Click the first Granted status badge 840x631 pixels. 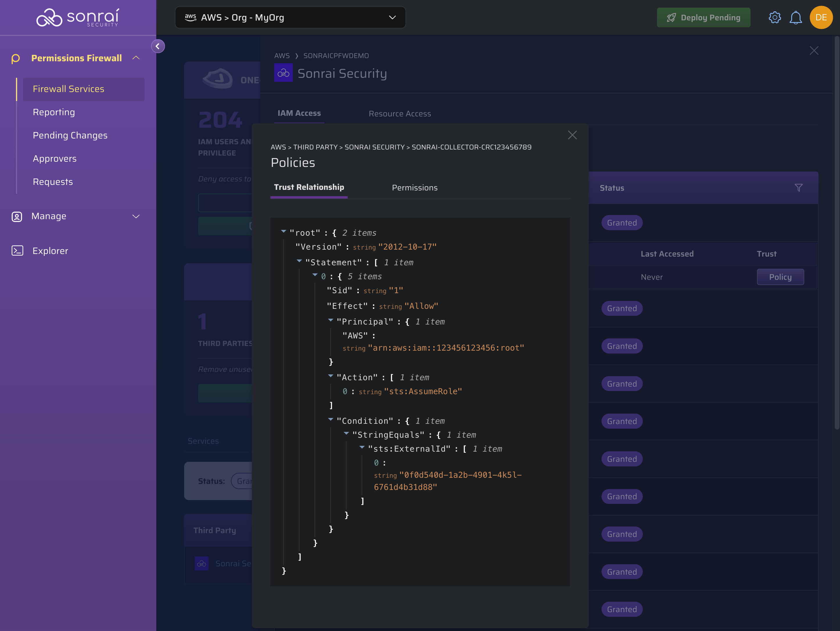click(622, 223)
